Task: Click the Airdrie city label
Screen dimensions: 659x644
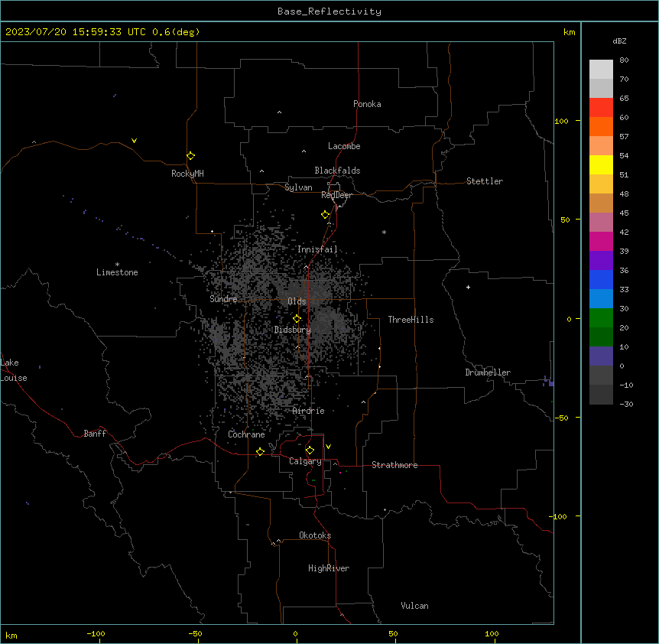Action: pos(309,411)
